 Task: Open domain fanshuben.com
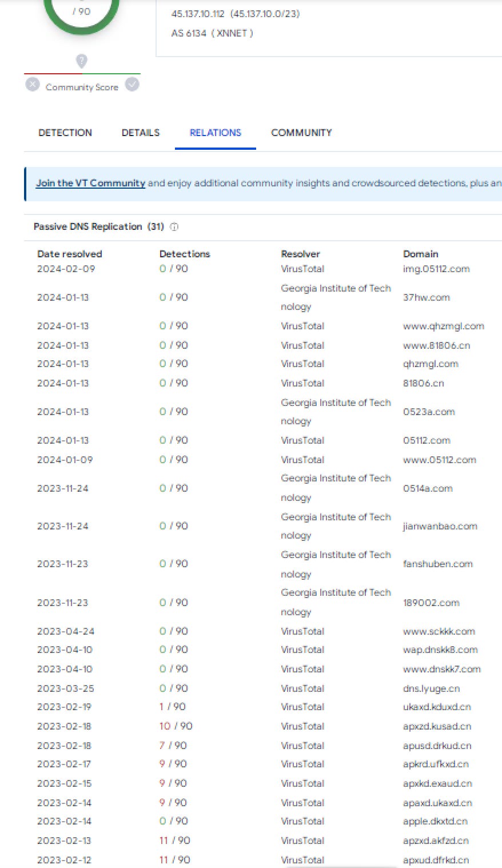tap(438, 564)
